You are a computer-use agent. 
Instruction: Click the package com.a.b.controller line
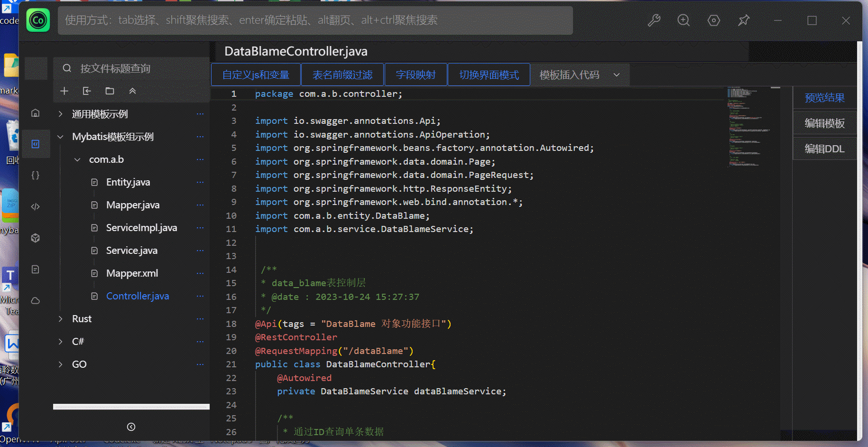(x=329, y=94)
